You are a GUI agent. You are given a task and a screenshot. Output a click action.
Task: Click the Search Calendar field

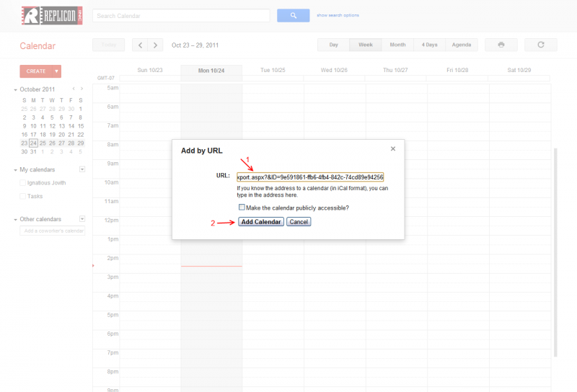pyautogui.click(x=181, y=16)
